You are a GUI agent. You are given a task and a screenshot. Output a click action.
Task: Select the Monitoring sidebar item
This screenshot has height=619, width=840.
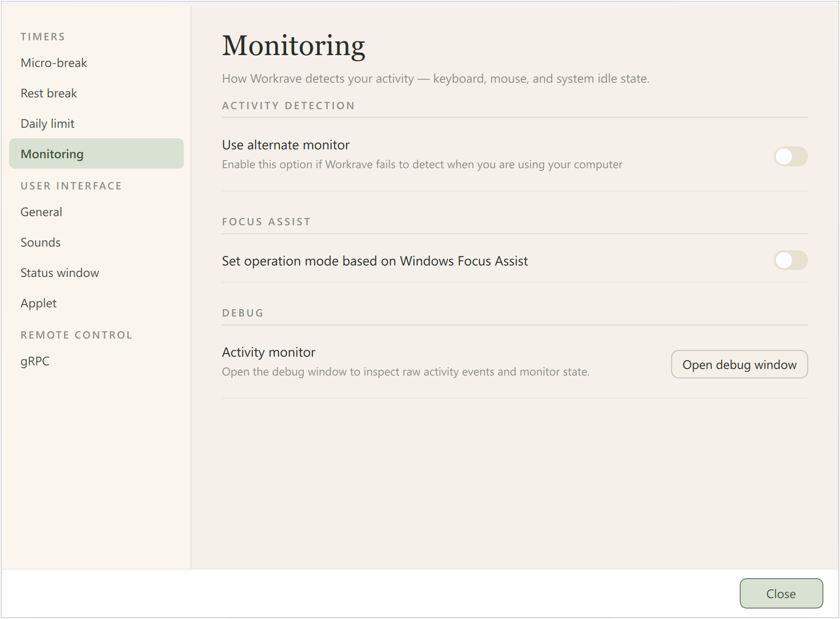click(x=96, y=153)
